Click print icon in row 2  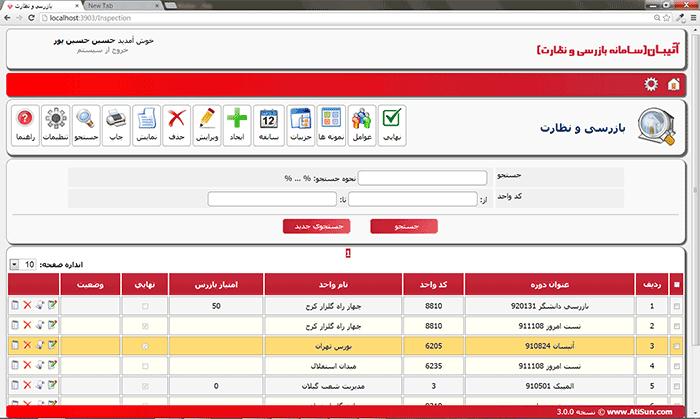pos(40,325)
